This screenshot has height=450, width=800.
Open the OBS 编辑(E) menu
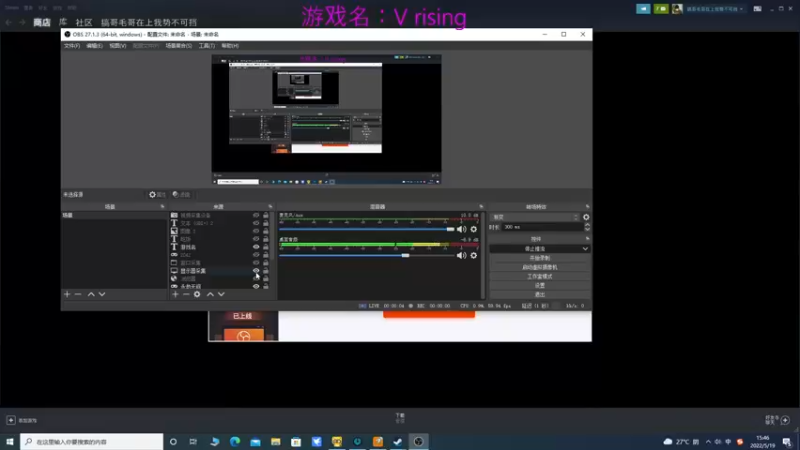94,46
